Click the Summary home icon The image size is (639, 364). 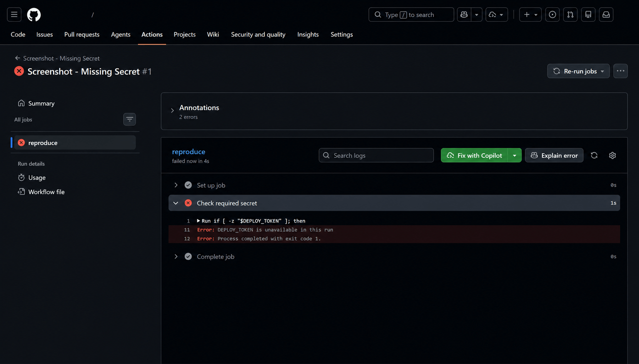tap(22, 103)
